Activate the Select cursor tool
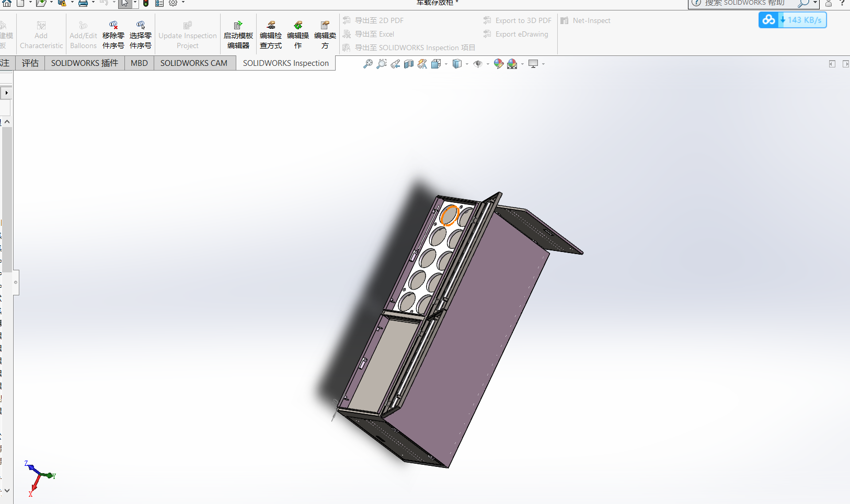Screen dimensions: 850x504 (x=125, y=3)
